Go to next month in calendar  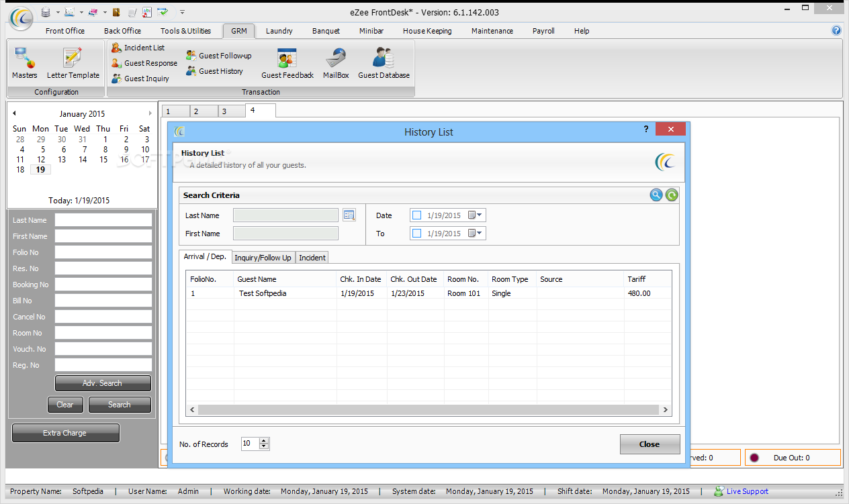150,113
